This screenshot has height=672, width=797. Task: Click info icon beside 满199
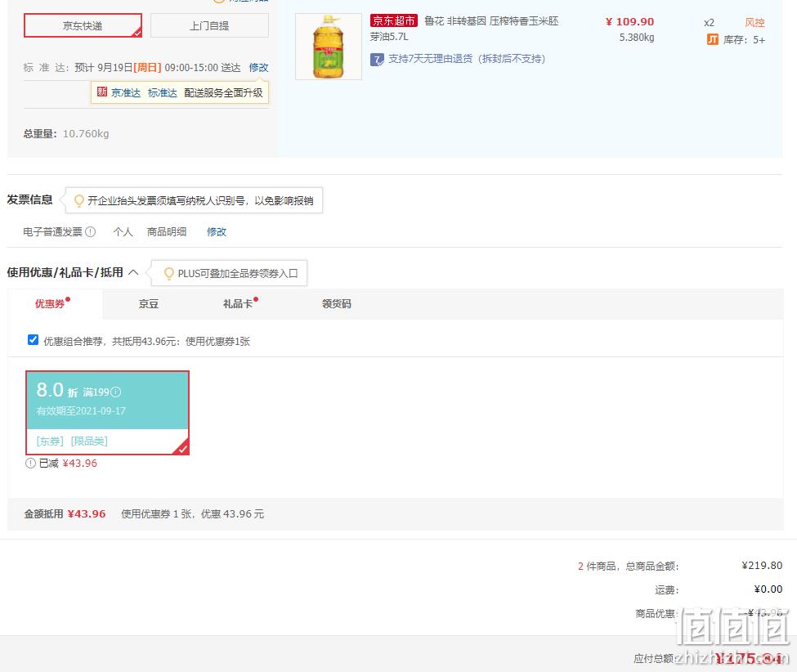(x=116, y=392)
